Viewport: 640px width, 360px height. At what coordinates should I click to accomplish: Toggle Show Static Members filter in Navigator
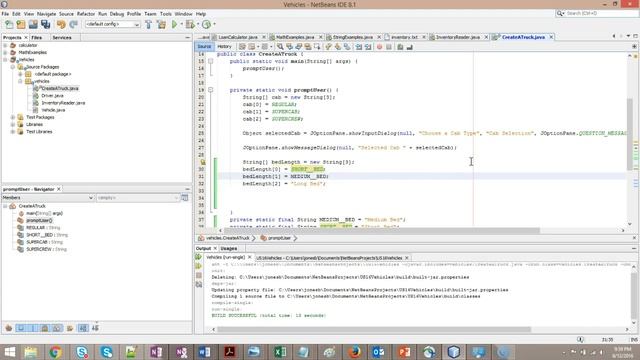(33, 328)
